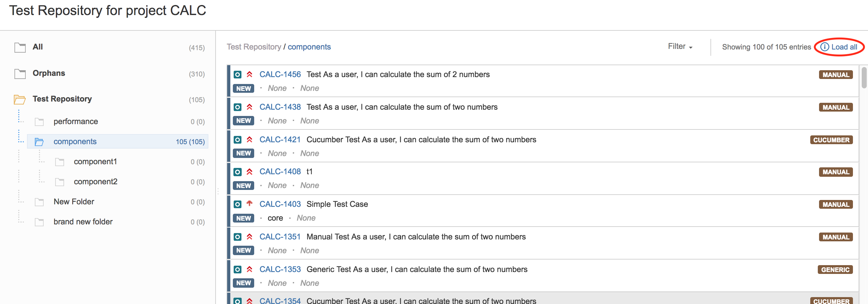Click the performance folder icon

pos(40,122)
